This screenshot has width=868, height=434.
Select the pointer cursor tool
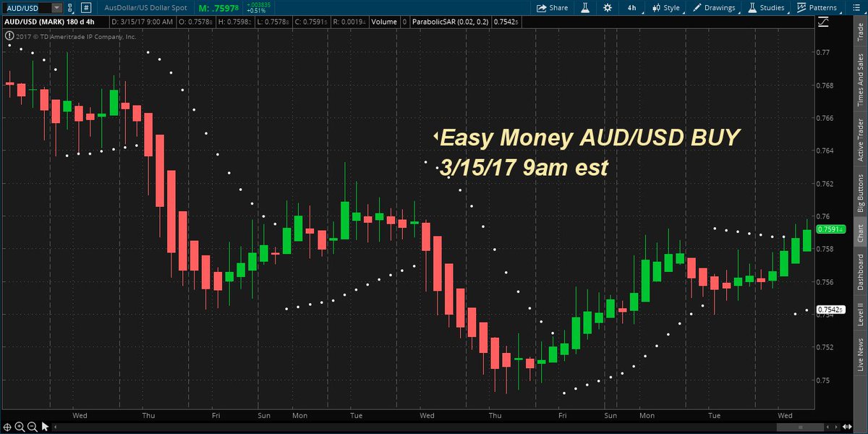(45, 427)
